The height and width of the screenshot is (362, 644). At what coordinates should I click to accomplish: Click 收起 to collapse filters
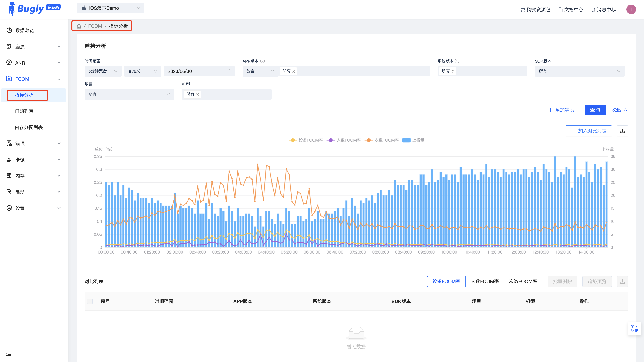(619, 110)
